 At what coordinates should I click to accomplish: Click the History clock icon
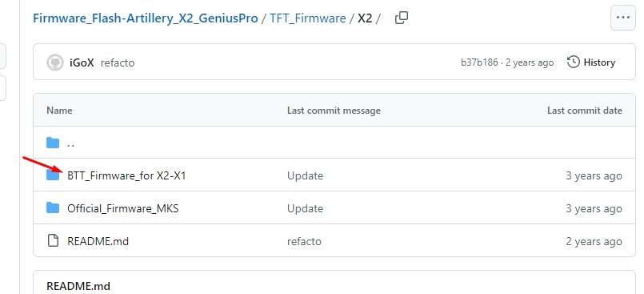574,62
